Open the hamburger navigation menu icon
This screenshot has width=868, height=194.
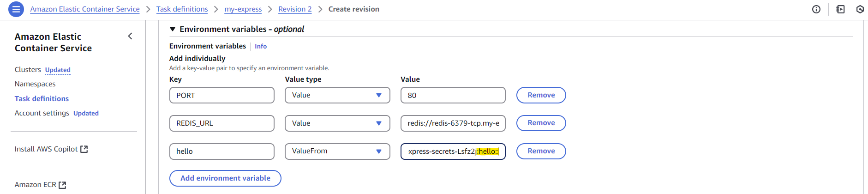[x=16, y=9]
